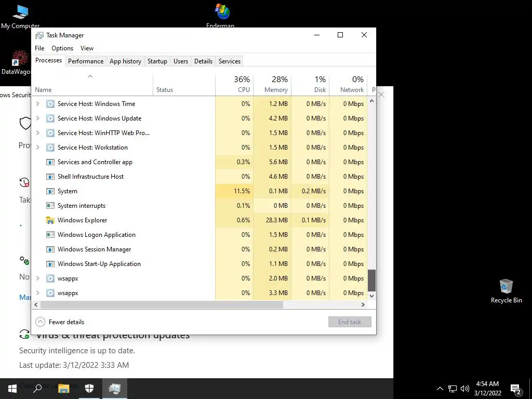Click the horizontal scrollbar right arrow
The image size is (532, 399).
(363, 304)
